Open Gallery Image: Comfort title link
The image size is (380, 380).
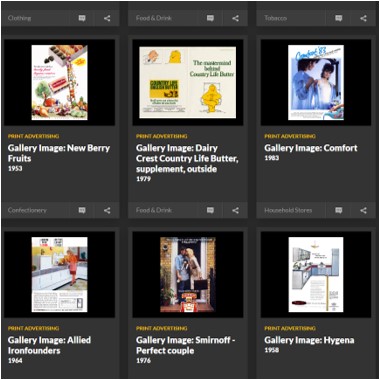pos(311,148)
